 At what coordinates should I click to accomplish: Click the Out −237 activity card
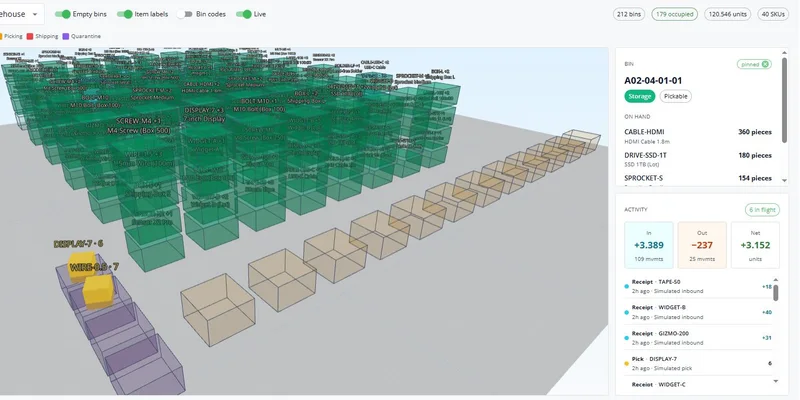point(702,245)
